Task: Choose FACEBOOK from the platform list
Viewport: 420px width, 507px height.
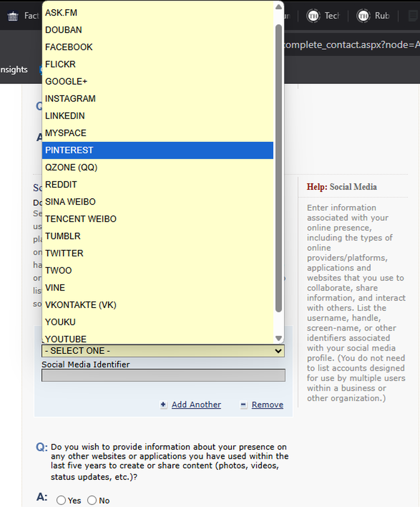Action: pos(157,47)
